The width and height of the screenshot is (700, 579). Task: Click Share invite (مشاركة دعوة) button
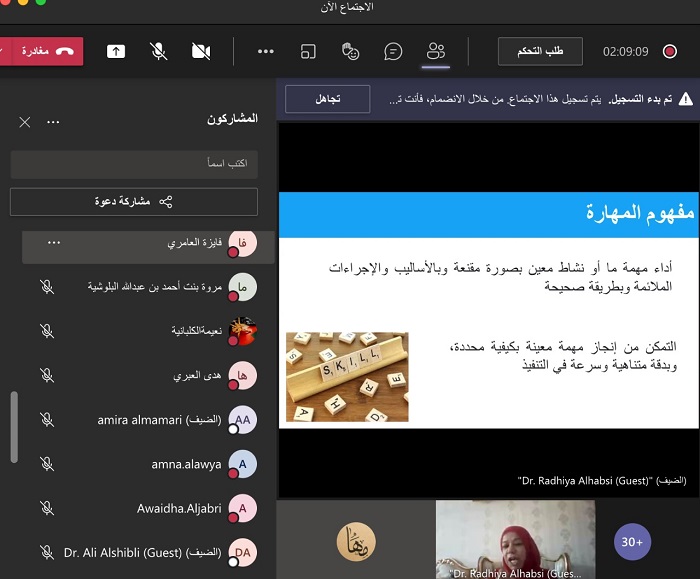(134, 202)
